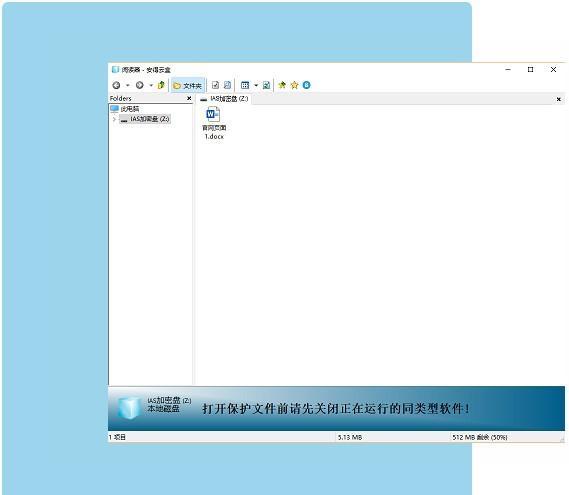Click the 5.13 MB status bar text
This screenshot has width=569, height=495.
[350, 437]
